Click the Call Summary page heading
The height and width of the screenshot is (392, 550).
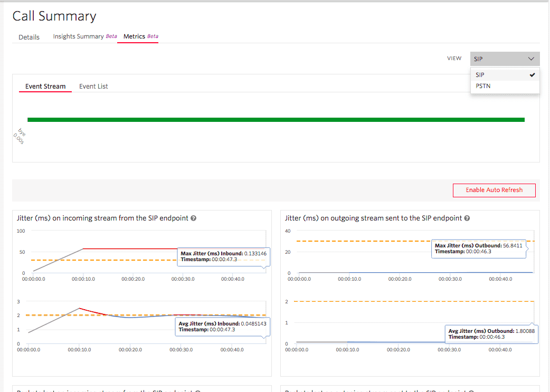tap(54, 16)
